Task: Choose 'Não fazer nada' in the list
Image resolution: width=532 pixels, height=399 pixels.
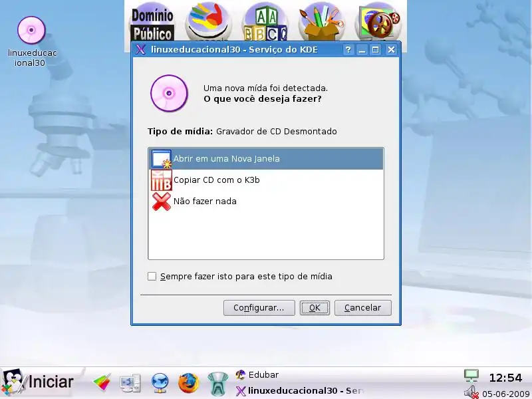Action: [x=205, y=201]
